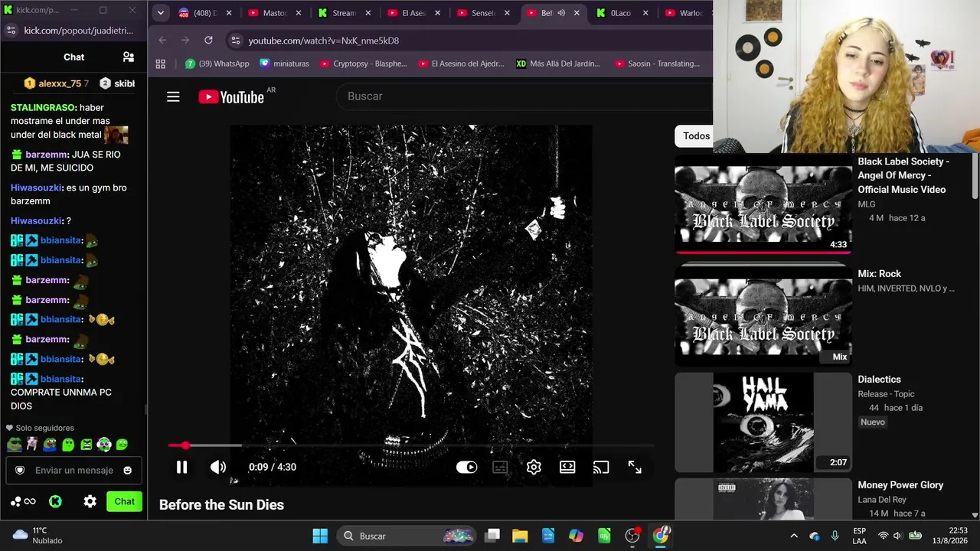Screen dimensions: 980x551
Task: Reload the YouTube page
Action: [208, 40]
